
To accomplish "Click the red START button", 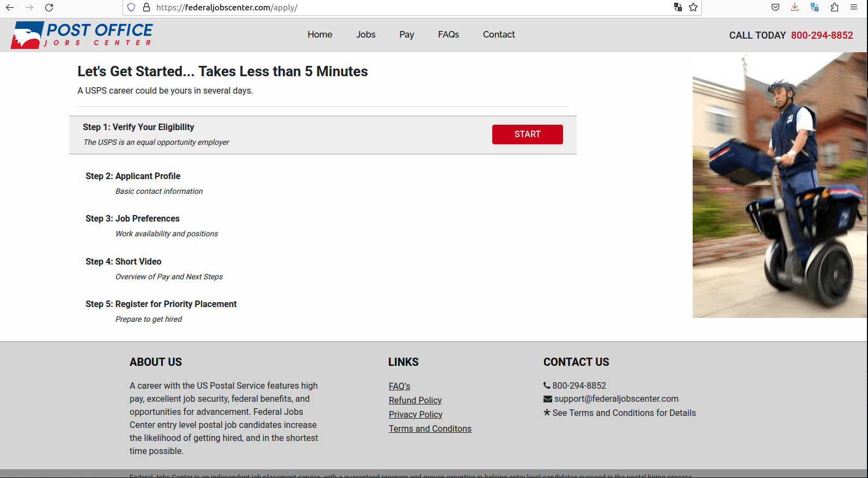I will pyautogui.click(x=528, y=134).
